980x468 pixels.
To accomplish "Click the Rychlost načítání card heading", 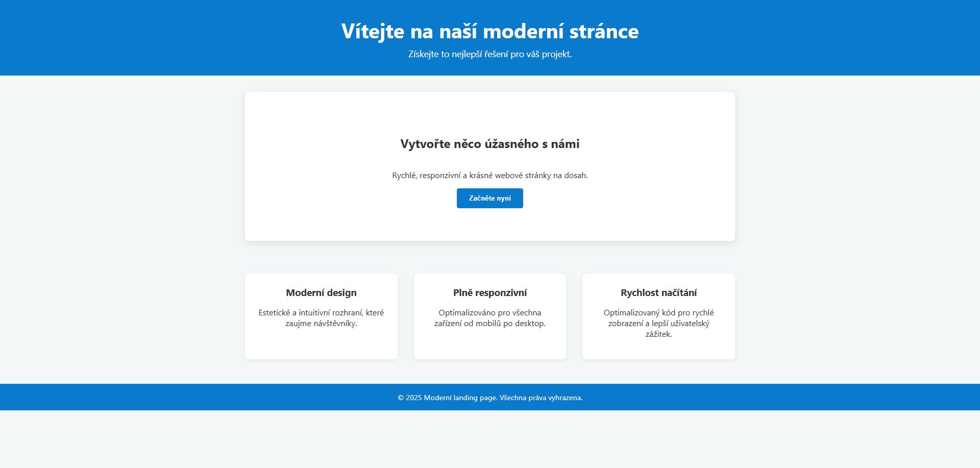I will point(658,292).
